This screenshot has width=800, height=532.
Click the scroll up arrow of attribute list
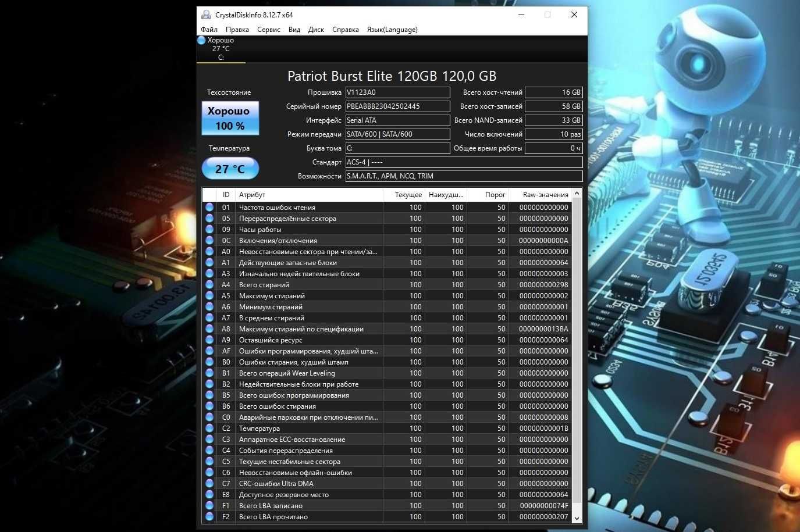point(577,194)
